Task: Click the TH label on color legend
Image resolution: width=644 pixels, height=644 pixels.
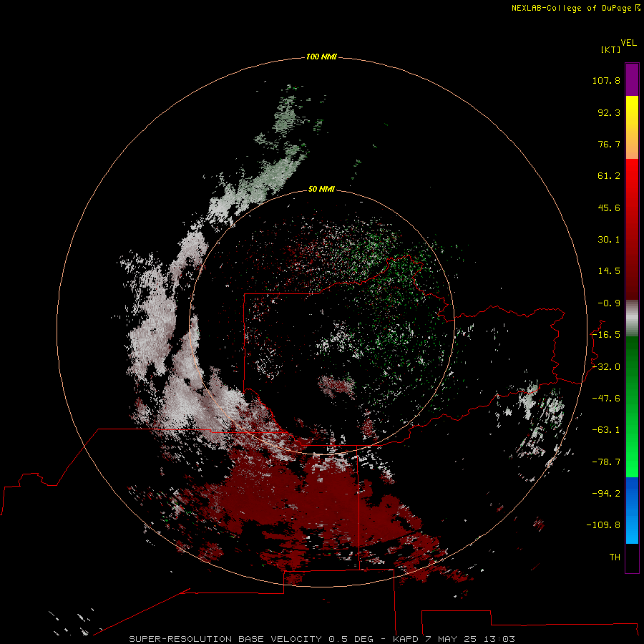Action: [x=615, y=557]
